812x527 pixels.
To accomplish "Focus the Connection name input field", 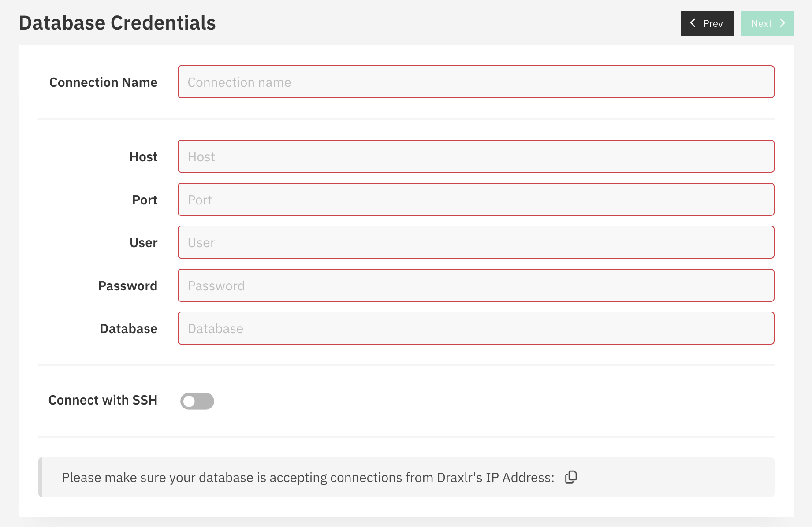I will [476, 82].
